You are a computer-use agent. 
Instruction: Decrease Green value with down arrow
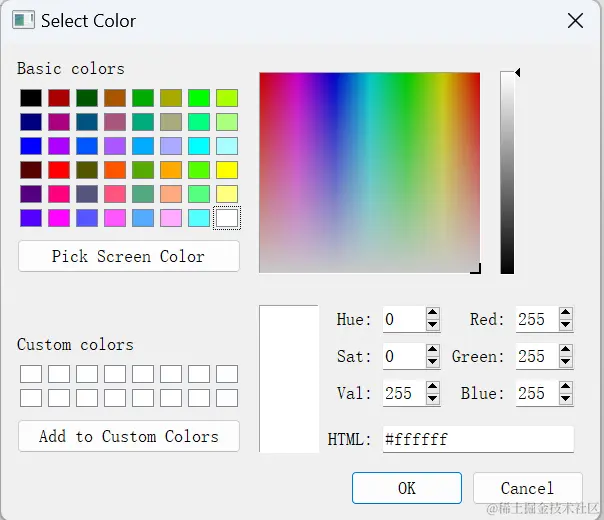pyautogui.click(x=565, y=362)
